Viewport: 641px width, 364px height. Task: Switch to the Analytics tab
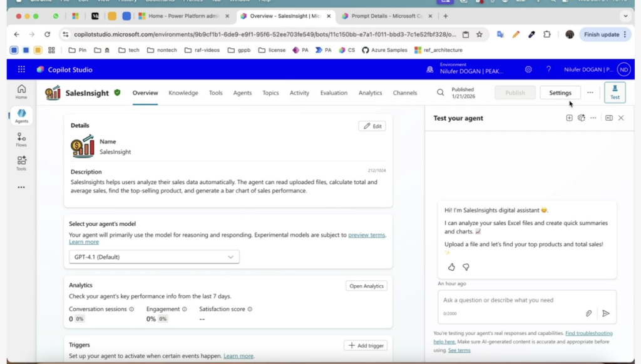click(x=370, y=93)
